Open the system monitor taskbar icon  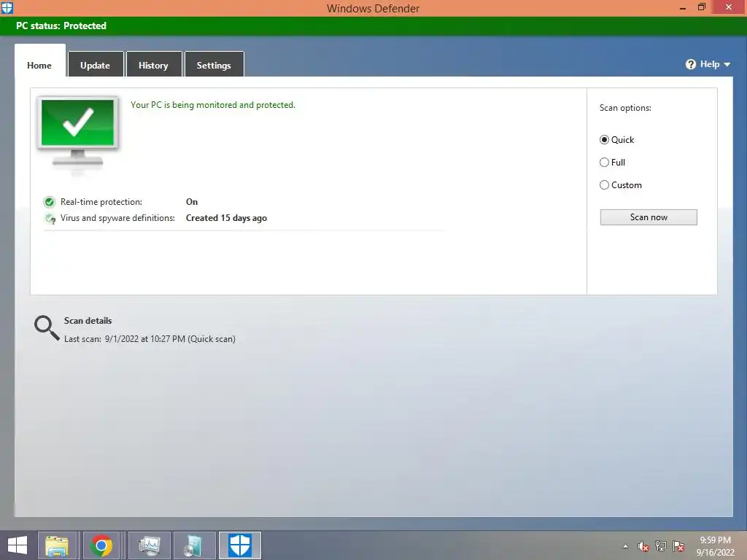149,545
